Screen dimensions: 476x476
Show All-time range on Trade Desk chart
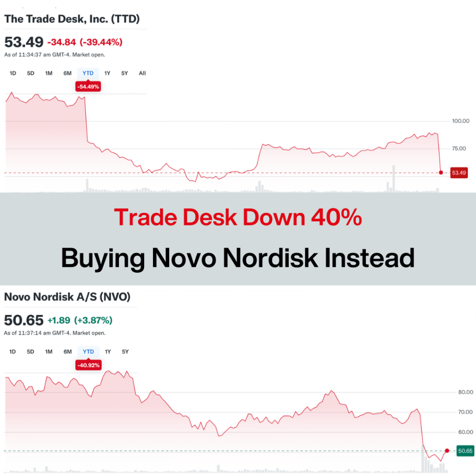142,73
